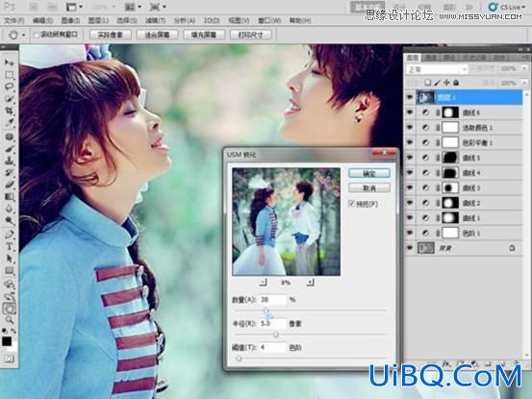Expand the Hand tool preset picker arrow
This screenshot has height=399, width=532.
coord(23,35)
